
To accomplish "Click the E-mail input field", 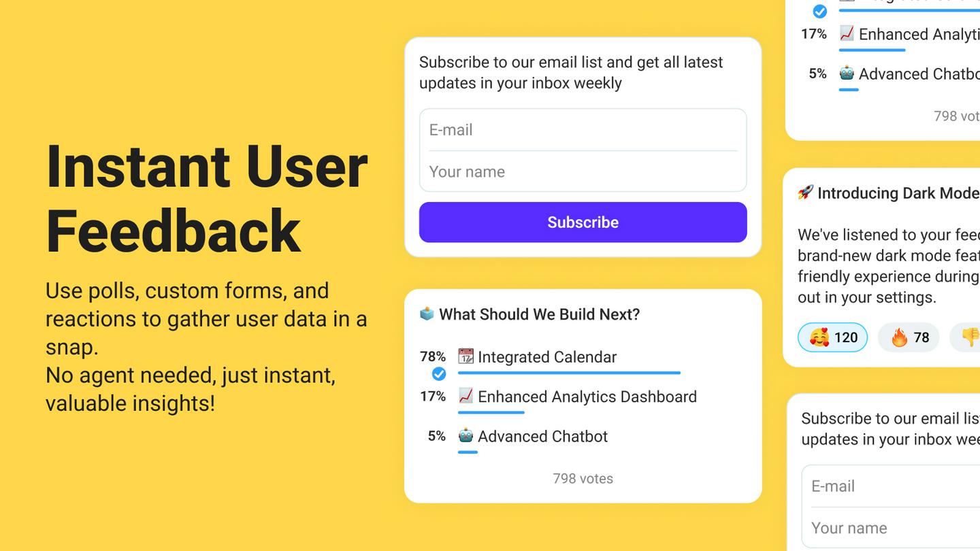I will pos(583,130).
